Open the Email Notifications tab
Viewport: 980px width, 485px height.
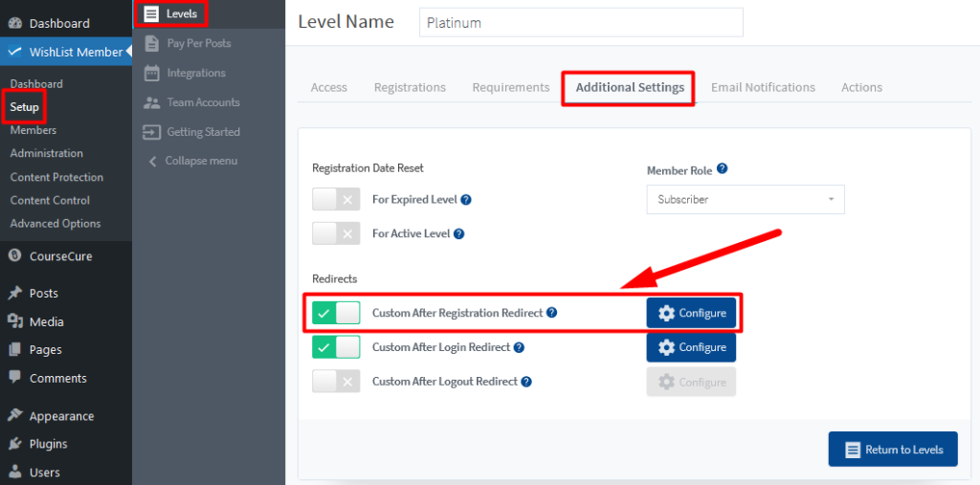tap(763, 87)
